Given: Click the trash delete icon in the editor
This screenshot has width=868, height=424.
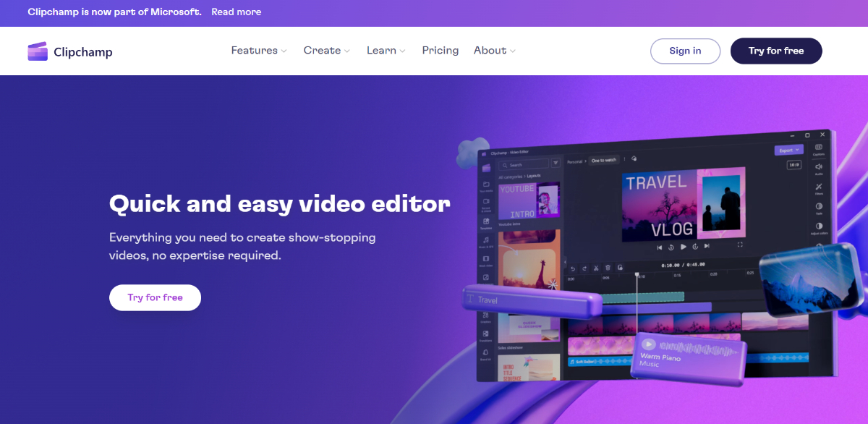Looking at the screenshot, I should 608,268.
